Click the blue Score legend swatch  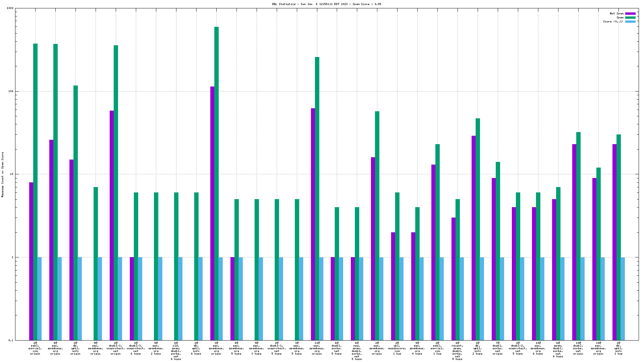630,21
